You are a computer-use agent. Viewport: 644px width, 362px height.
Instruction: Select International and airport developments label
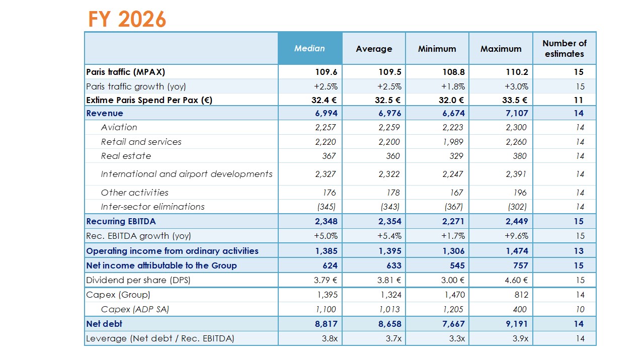click(186, 174)
